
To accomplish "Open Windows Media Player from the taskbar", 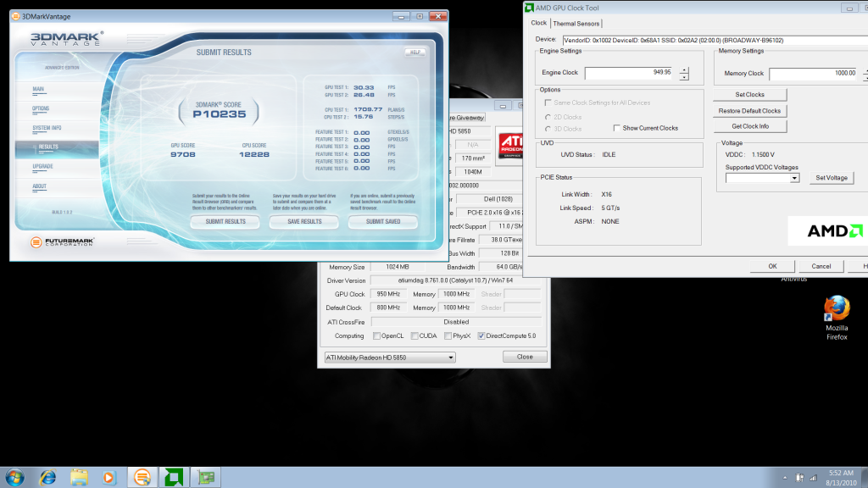I will [109, 477].
